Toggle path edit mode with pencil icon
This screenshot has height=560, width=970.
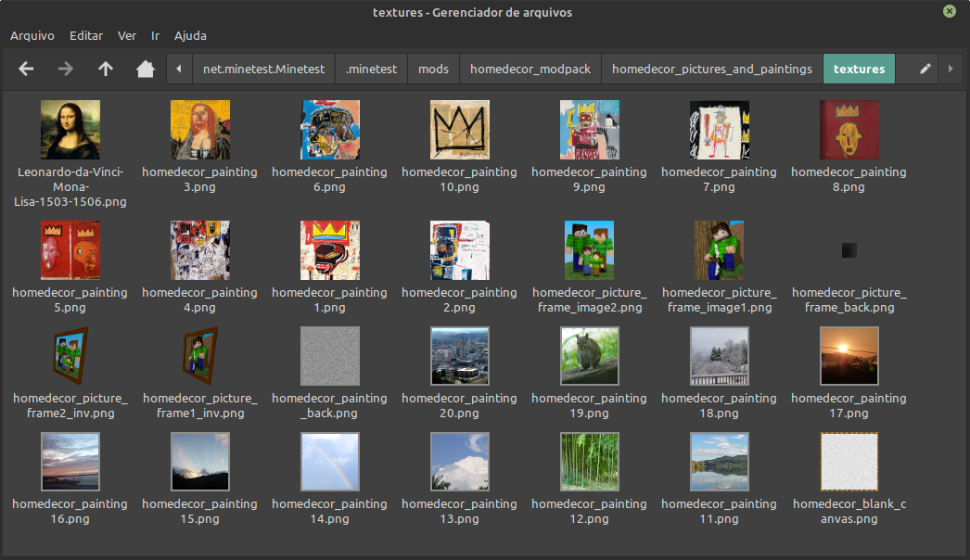(925, 69)
